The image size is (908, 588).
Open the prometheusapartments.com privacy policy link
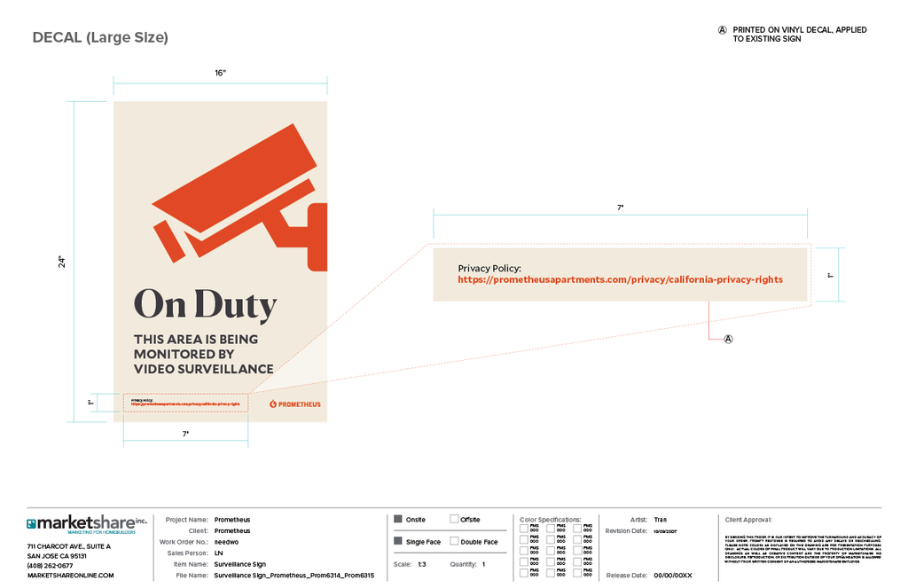pyautogui.click(x=620, y=279)
